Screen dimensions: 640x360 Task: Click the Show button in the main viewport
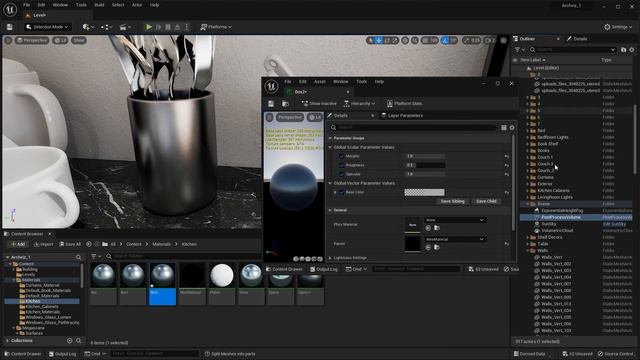point(79,40)
